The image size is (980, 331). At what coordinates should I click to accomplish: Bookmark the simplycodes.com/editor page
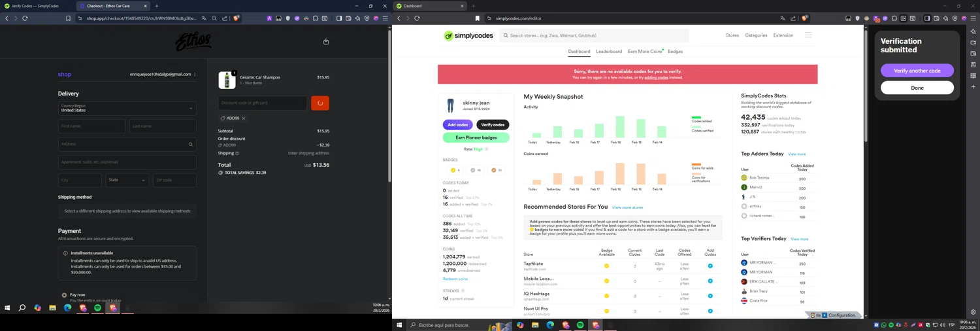point(477,18)
